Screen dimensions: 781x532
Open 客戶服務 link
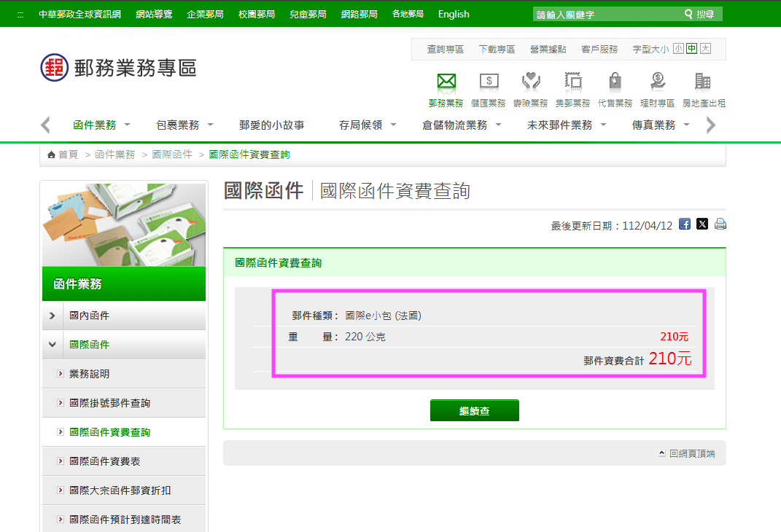point(599,50)
